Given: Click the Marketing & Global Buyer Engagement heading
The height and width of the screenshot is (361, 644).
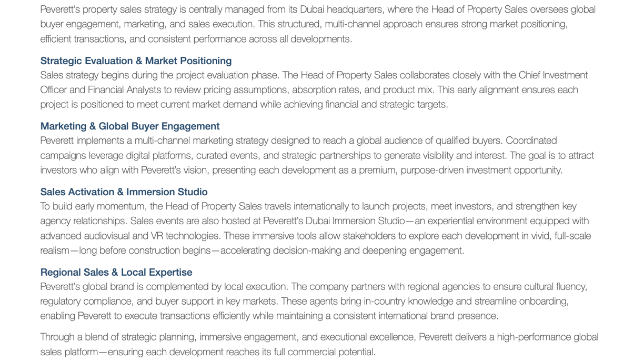Looking at the screenshot, I should pyautogui.click(x=130, y=126).
